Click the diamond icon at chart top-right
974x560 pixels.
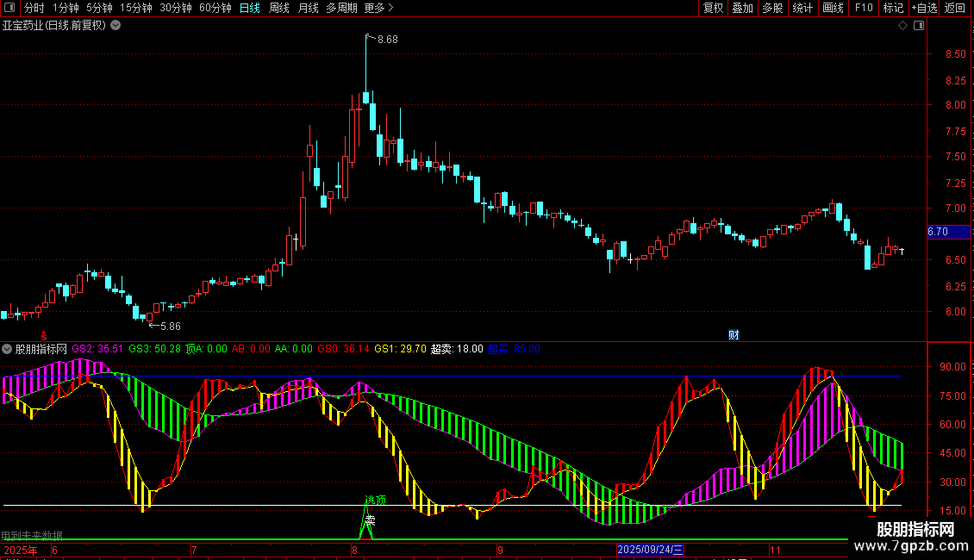[x=902, y=26]
